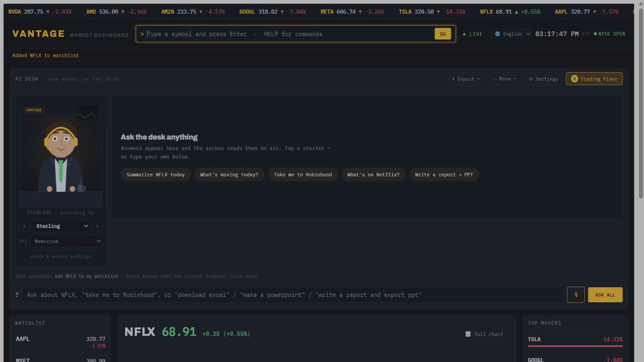Click the NYSE OPEN market status
644x362 pixels.
(x=609, y=34)
